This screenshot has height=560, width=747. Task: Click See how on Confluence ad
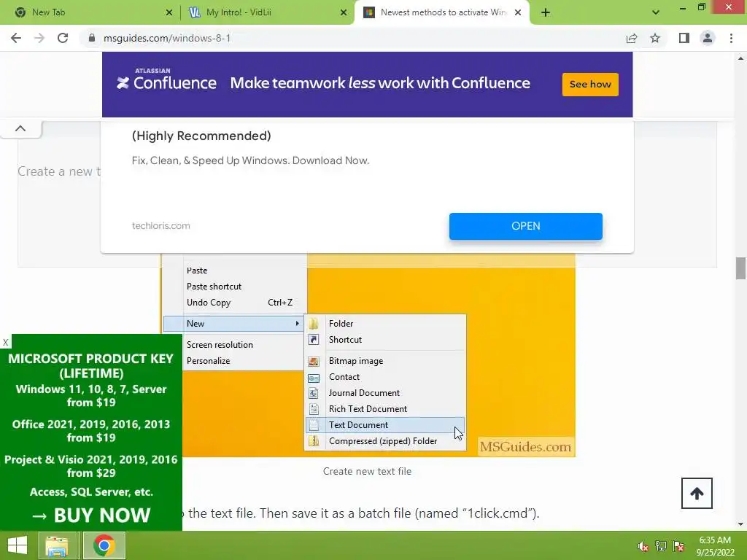click(590, 85)
